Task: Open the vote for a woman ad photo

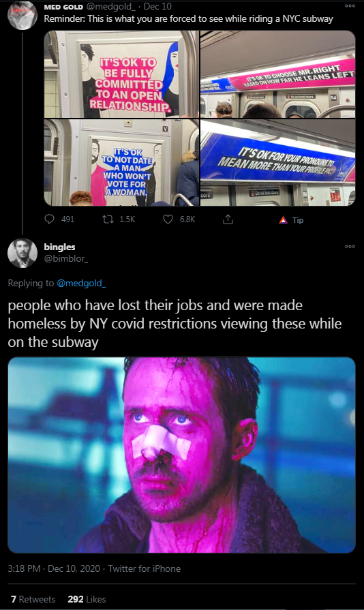Action: click(x=121, y=163)
